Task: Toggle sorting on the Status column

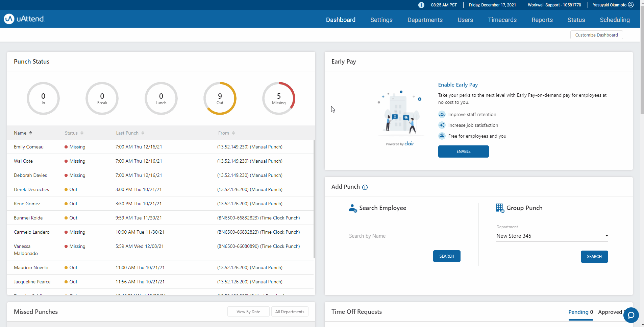Action: pos(82,133)
